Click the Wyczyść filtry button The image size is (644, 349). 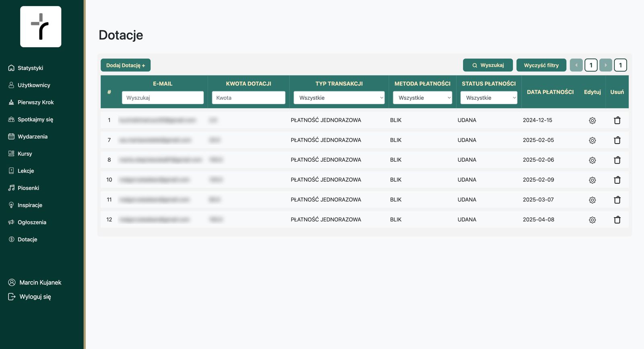coord(541,65)
